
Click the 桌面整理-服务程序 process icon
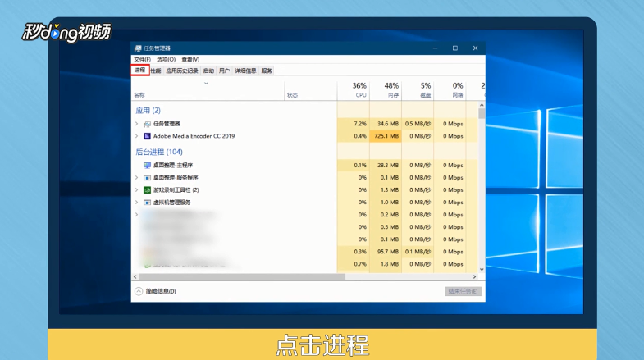(x=147, y=178)
